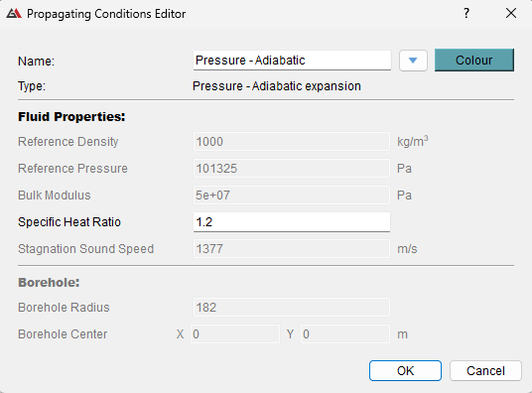Expand the Name dropdown arrow
532x393 pixels.
coord(413,61)
